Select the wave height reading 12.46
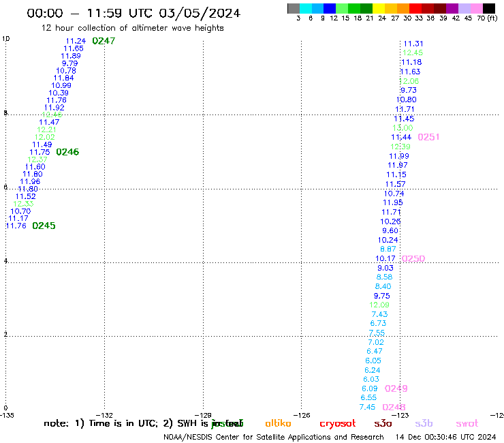The image size is (504, 443). click(52, 115)
